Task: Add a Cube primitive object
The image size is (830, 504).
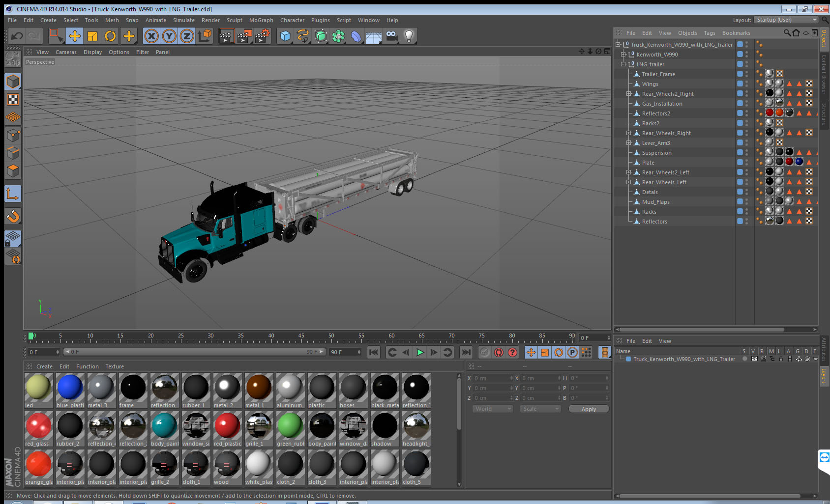Action: tap(285, 36)
